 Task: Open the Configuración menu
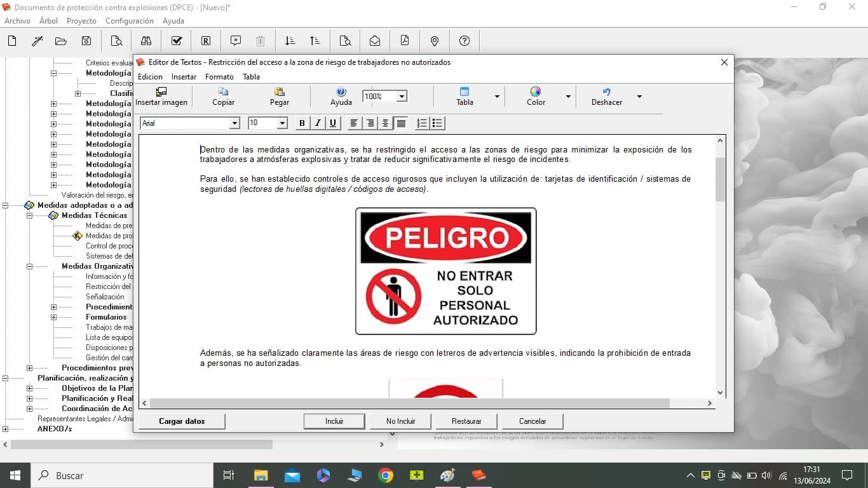(x=130, y=21)
